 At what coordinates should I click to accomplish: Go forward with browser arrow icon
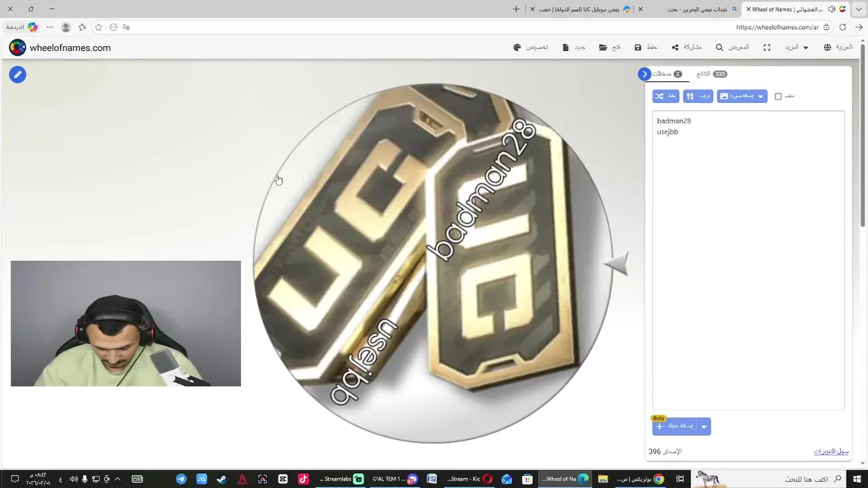(x=859, y=27)
